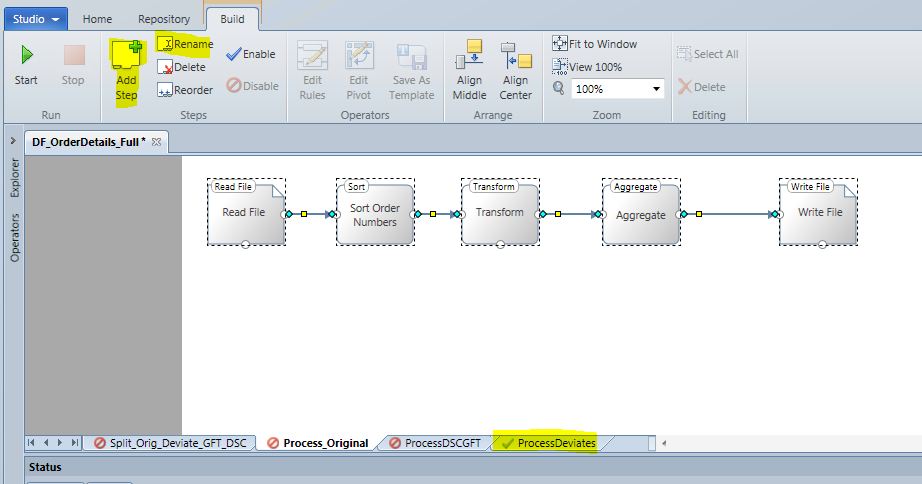Select the Sort Order Numbers operator
Viewport: 922px width, 484px height.
375,212
